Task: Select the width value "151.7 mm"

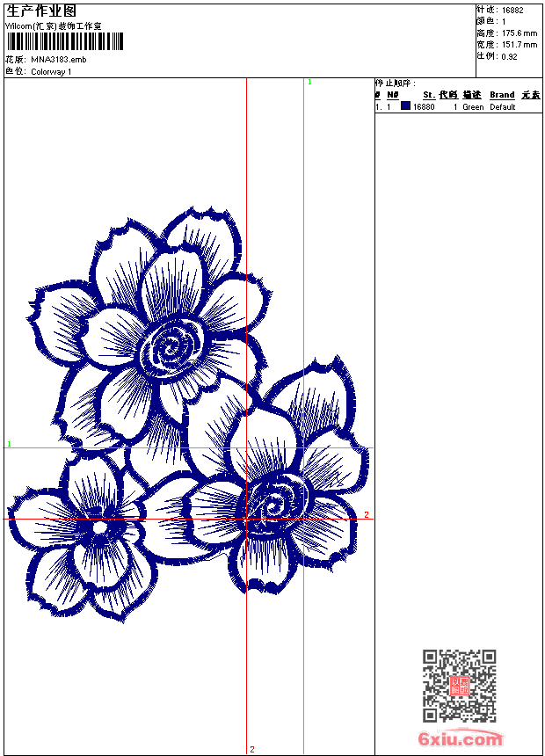Action: tap(520, 45)
